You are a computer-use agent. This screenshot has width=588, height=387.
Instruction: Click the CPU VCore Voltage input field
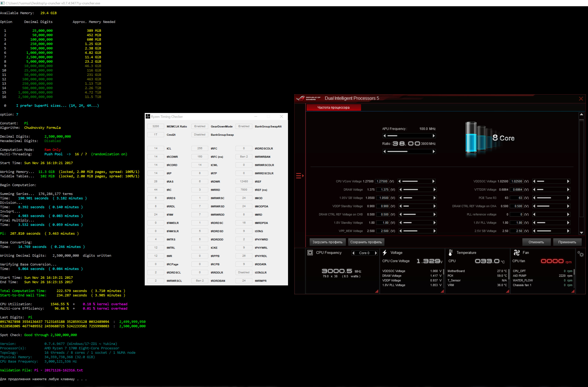pos(382,181)
